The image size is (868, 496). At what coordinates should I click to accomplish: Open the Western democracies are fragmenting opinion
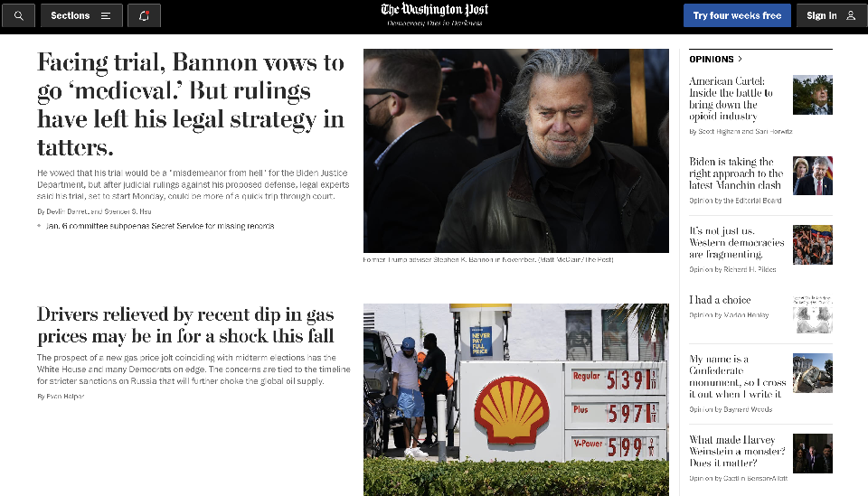coord(737,242)
